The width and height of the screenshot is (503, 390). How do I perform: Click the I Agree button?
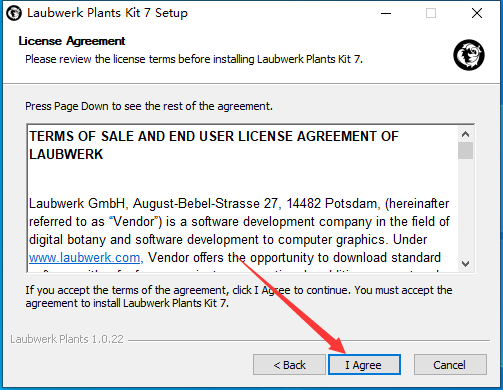(364, 365)
